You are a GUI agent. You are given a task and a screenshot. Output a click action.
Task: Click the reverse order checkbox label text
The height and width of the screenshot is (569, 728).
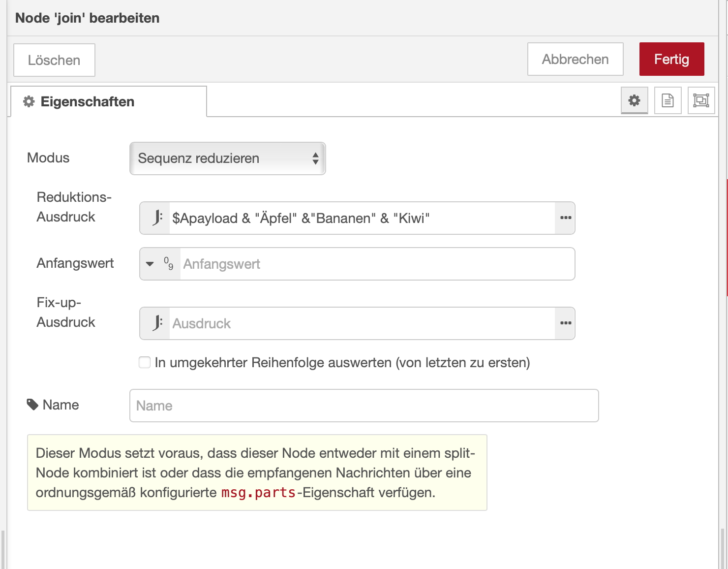point(342,363)
